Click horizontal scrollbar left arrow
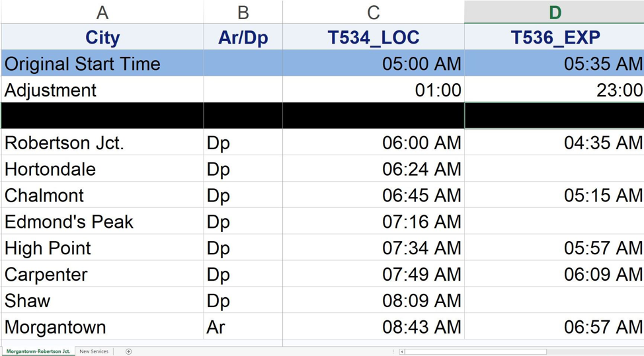 (x=402, y=351)
